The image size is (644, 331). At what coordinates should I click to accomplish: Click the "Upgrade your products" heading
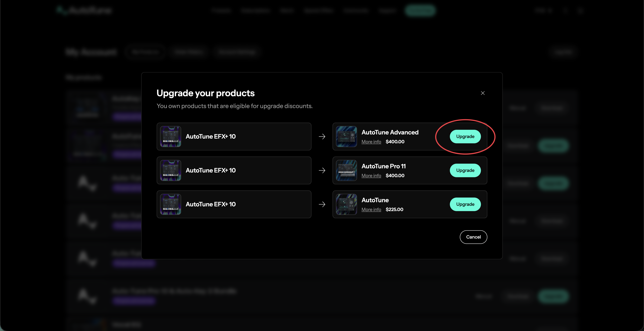pos(205,93)
